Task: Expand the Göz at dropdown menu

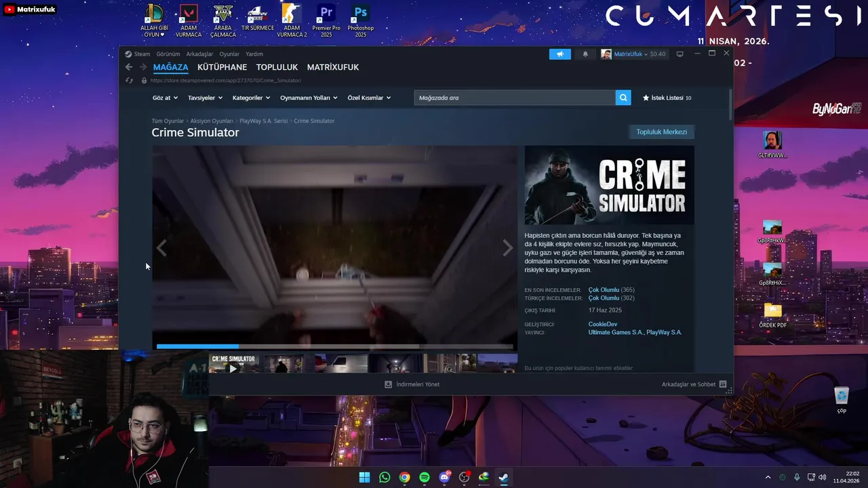Action: pyautogui.click(x=165, y=98)
